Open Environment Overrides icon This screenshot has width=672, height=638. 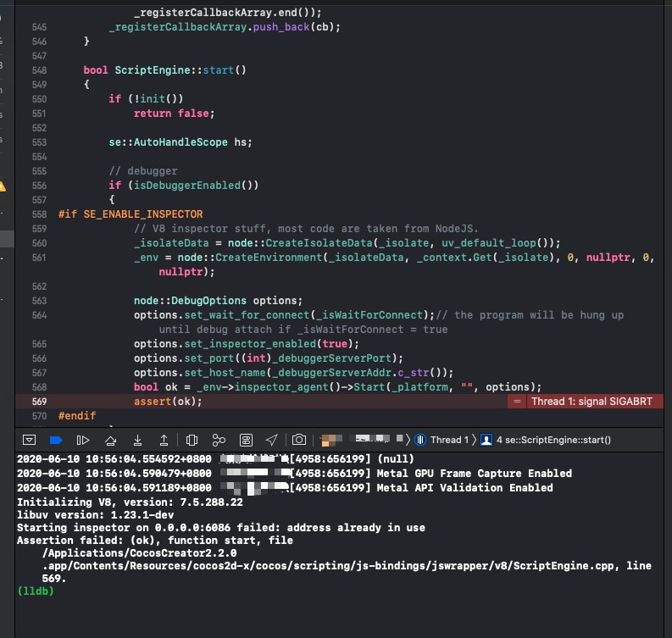(x=246, y=440)
